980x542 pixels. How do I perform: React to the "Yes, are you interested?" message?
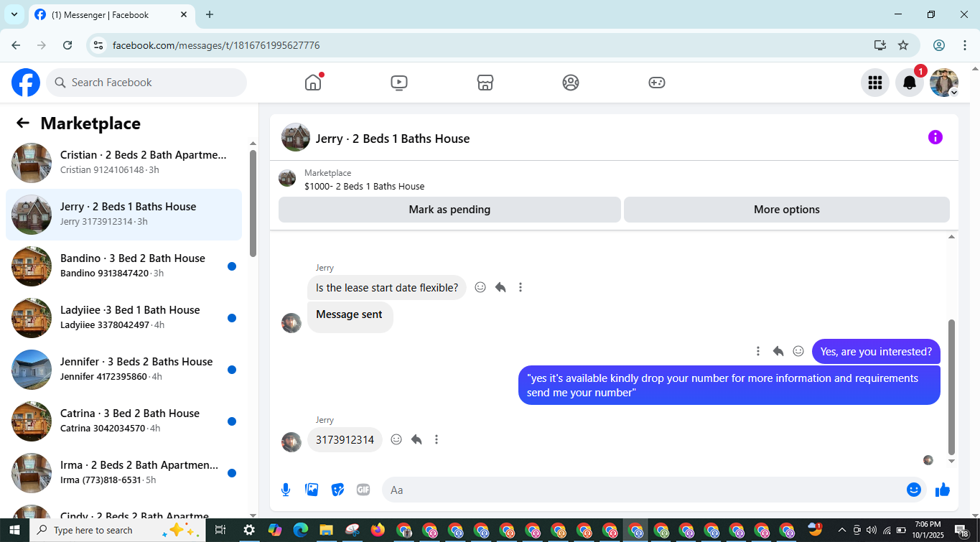point(798,351)
